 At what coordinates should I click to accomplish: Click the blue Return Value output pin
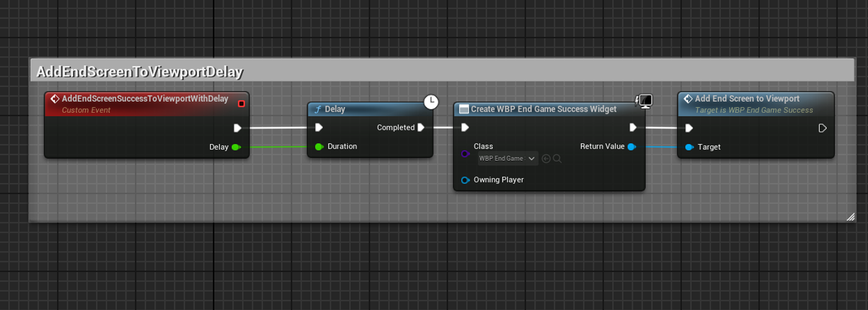point(632,147)
